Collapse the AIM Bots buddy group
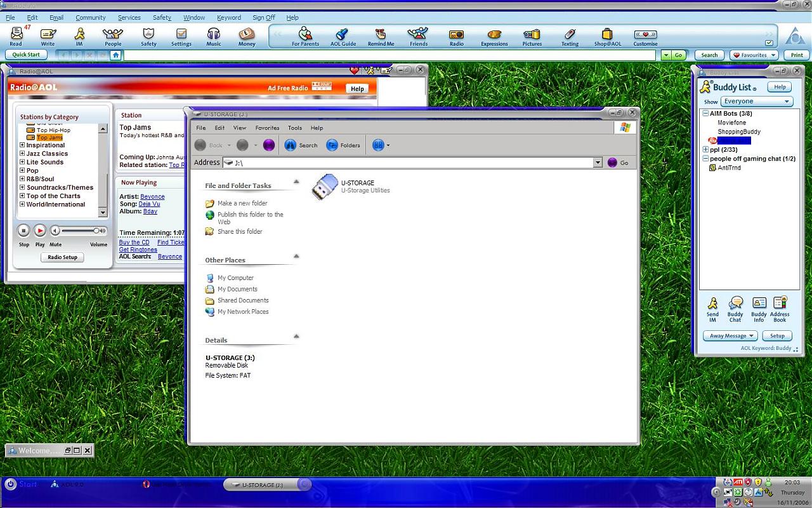The height and width of the screenshot is (508, 812). tap(705, 114)
